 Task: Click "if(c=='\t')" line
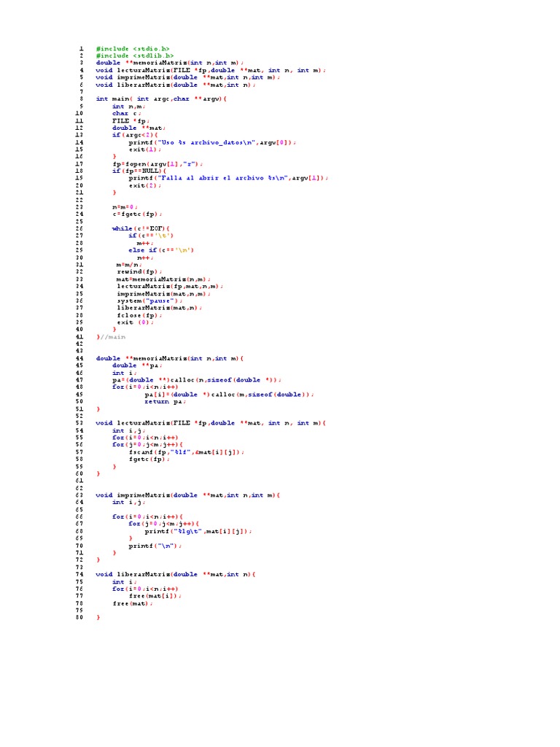click(x=151, y=236)
